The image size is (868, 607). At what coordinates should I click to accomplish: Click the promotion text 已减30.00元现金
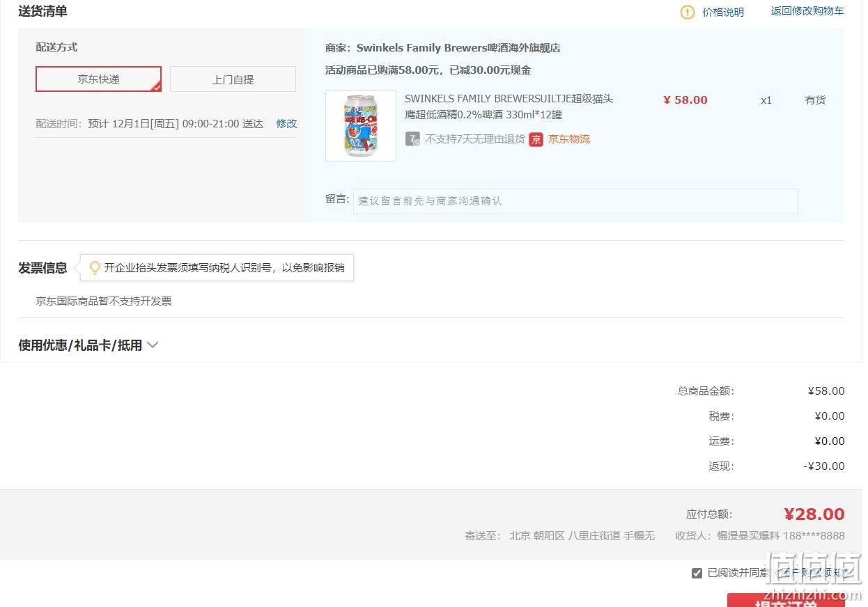[490, 70]
